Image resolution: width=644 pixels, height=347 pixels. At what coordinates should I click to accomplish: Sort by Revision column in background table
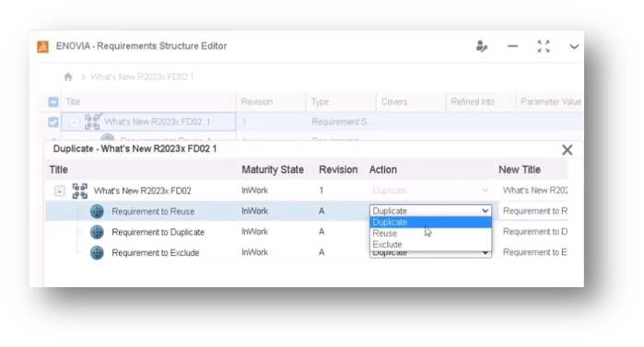[257, 102]
